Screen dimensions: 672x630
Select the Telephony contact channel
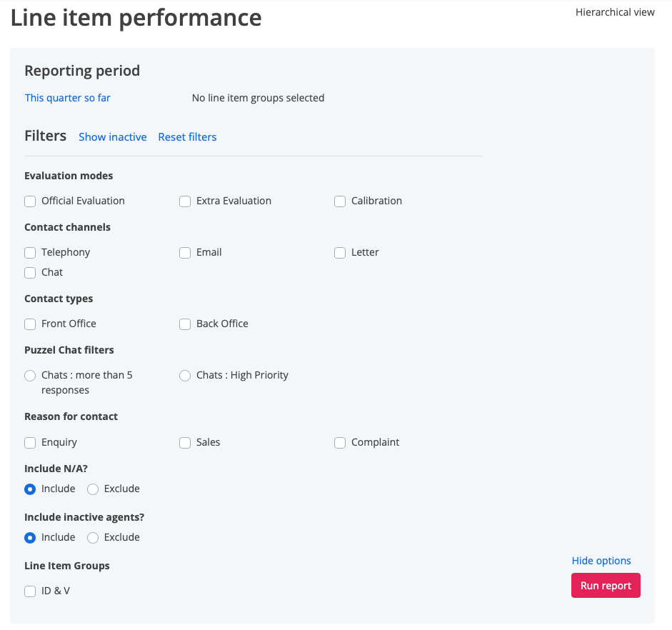pos(30,253)
